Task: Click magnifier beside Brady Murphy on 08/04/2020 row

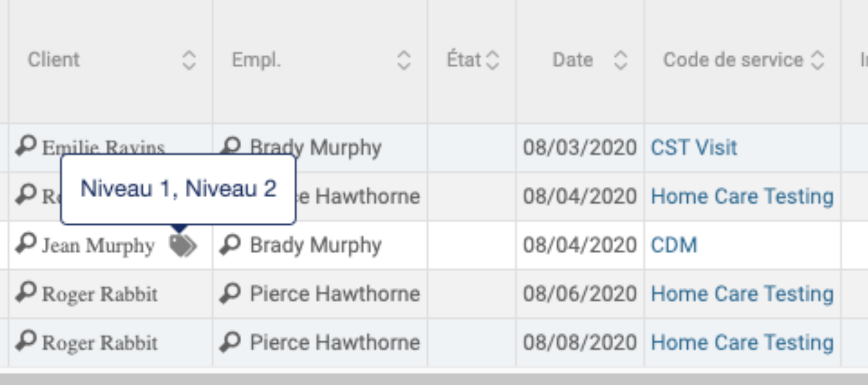Action: pyautogui.click(x=230, y=244)
